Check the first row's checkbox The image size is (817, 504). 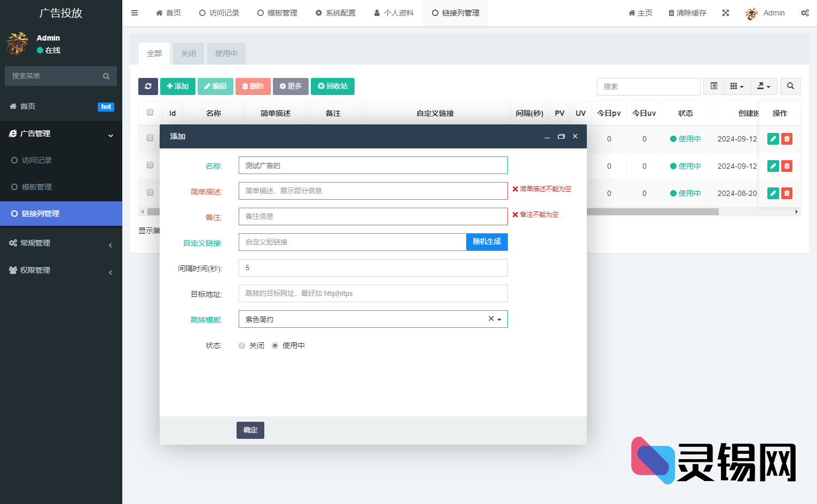150,138
